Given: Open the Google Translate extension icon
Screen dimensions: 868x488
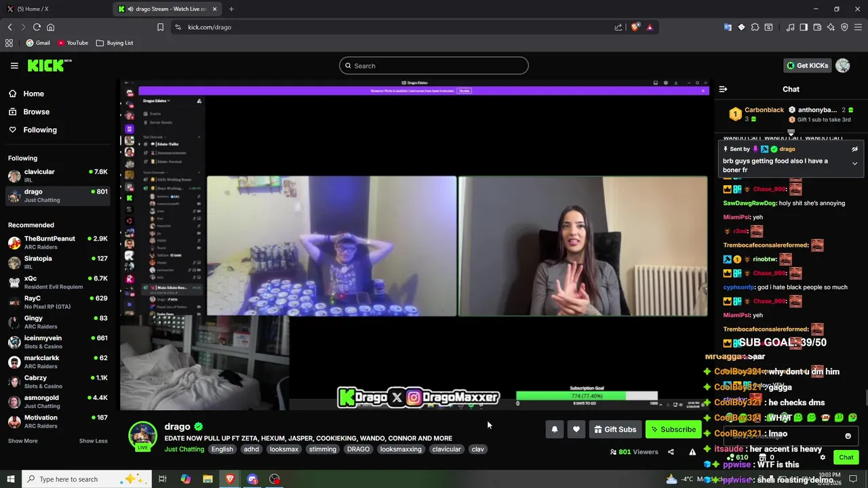Looking at the screenshot, I should [x=728, y=27].
